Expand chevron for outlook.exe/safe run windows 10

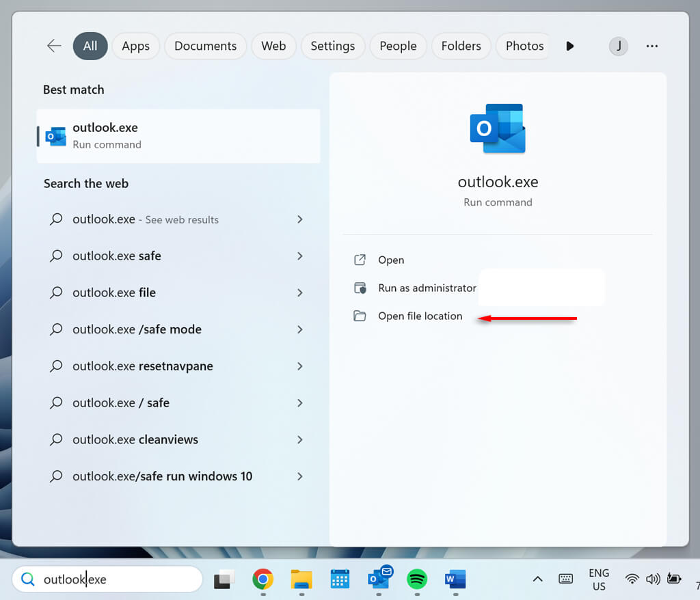point(300,476)
